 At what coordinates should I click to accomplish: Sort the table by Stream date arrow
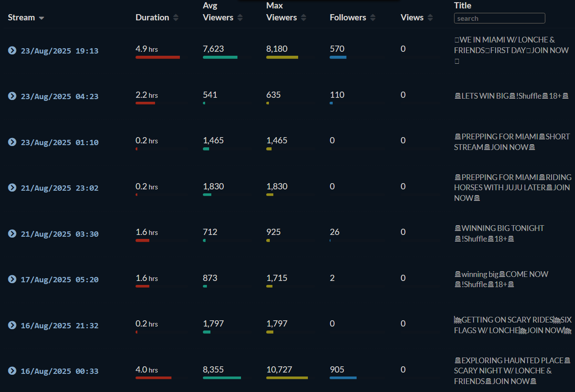click(x=42, y=18)
